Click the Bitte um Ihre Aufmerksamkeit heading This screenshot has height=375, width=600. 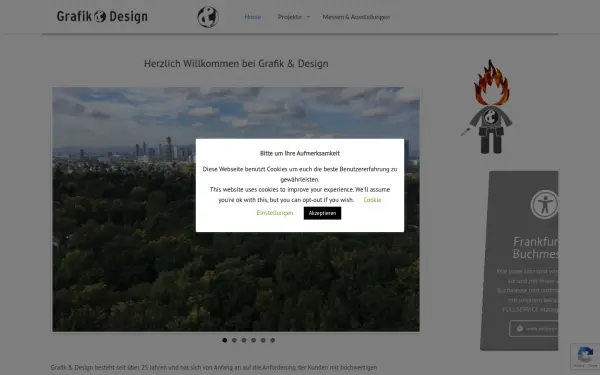point(300,153)
